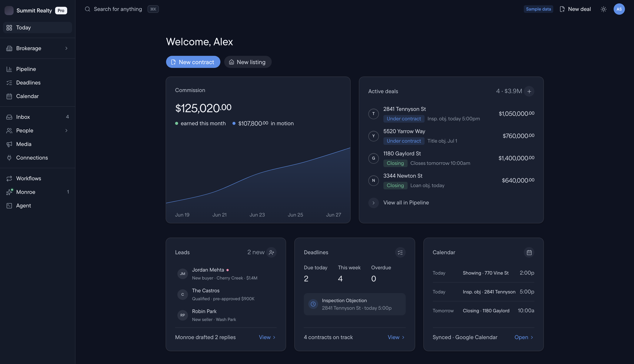Open Insp. obj 2841 Tennyson event
Viewport: 634px width, 364px height.
pyautogui.click(x=483, y=292)
